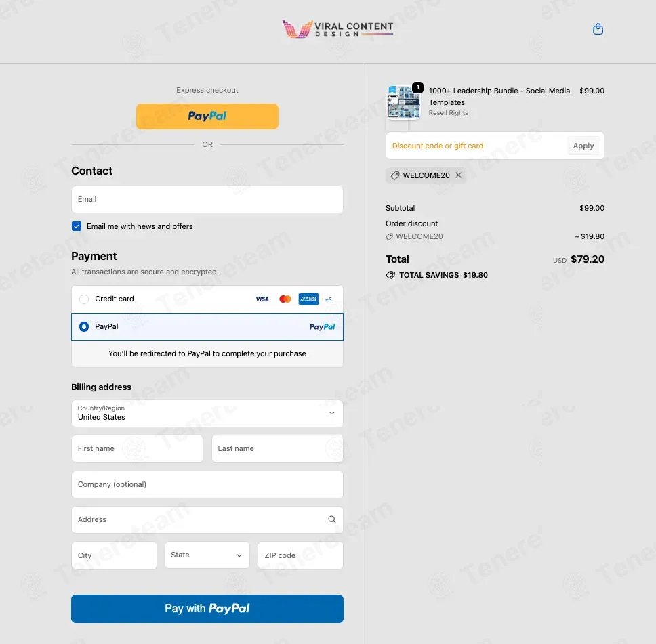This screenshot has height=644, width=656.
Task: Apply the discount code
Action: coord(583,146)
